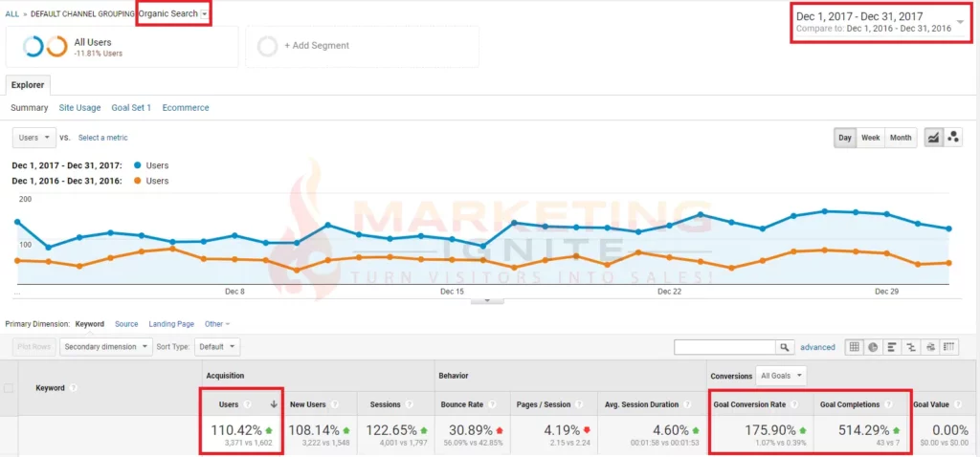Select the data table view icon
980x457 pixels.
pos(855,347)
